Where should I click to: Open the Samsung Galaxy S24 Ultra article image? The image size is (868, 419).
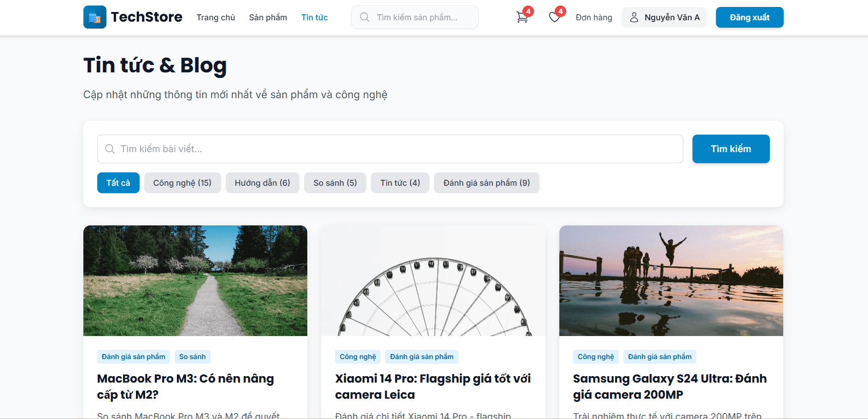pos(671,281)
